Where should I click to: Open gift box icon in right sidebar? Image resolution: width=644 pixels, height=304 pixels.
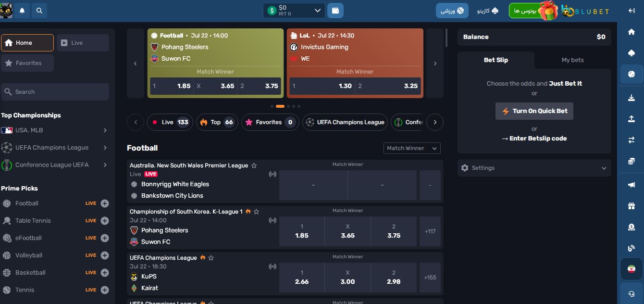[x=632, y=206]
